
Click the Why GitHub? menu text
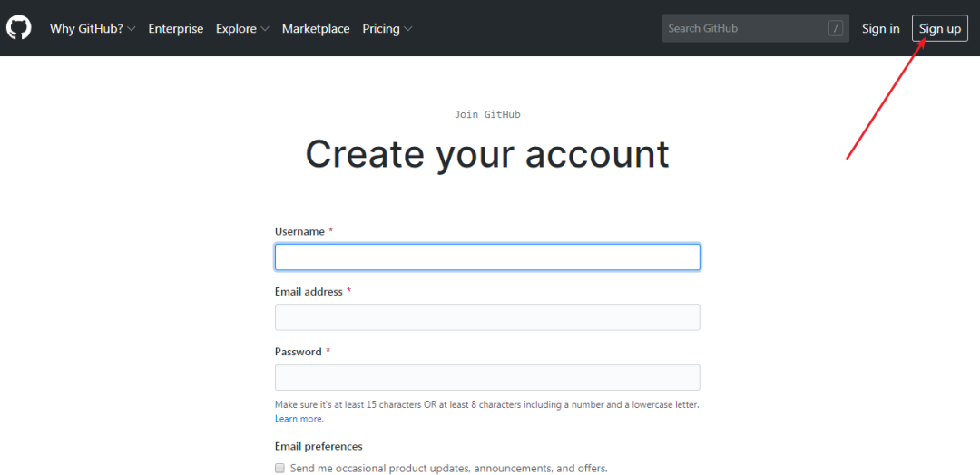86,29
